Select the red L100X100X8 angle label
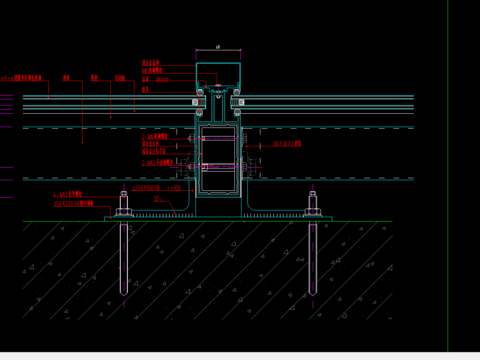This screenshot has width=480, height=360. pyautogui.click(x=146, y=188)
